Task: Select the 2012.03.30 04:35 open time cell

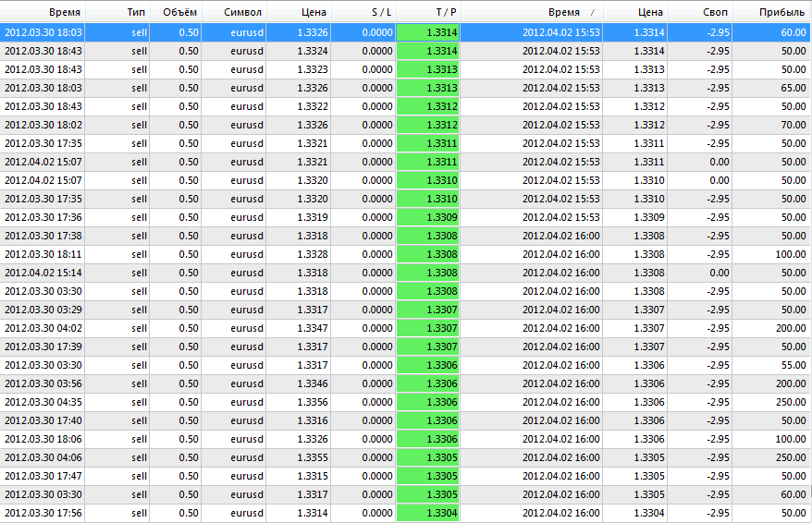Action: (43, 402)
